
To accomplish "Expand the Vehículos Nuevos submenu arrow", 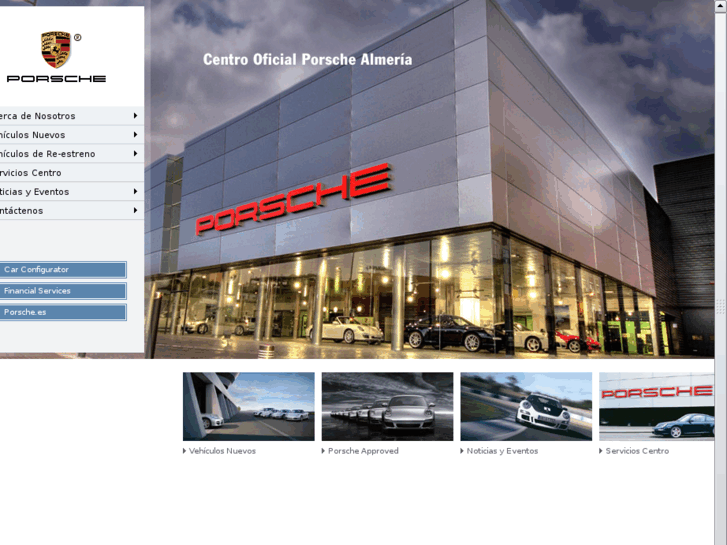I will pos(135,135).
